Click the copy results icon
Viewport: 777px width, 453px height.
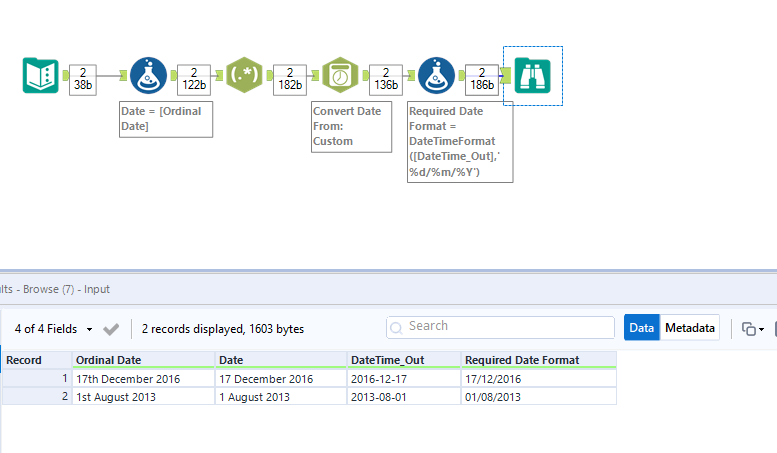747,328
